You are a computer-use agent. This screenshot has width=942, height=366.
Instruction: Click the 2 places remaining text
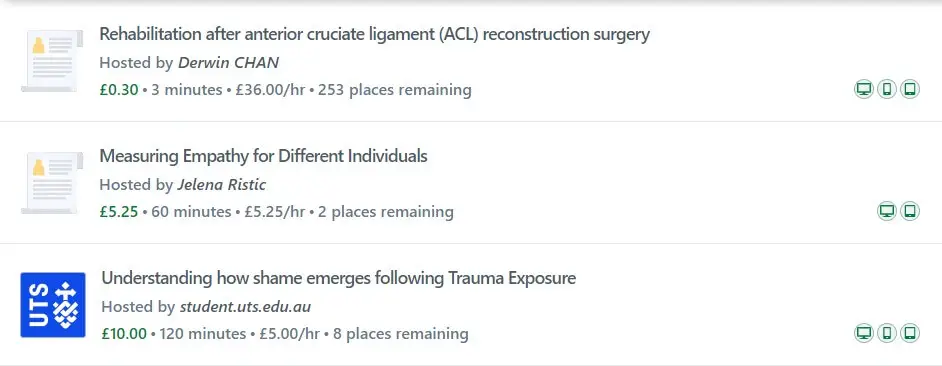click(x=386, y=212)
